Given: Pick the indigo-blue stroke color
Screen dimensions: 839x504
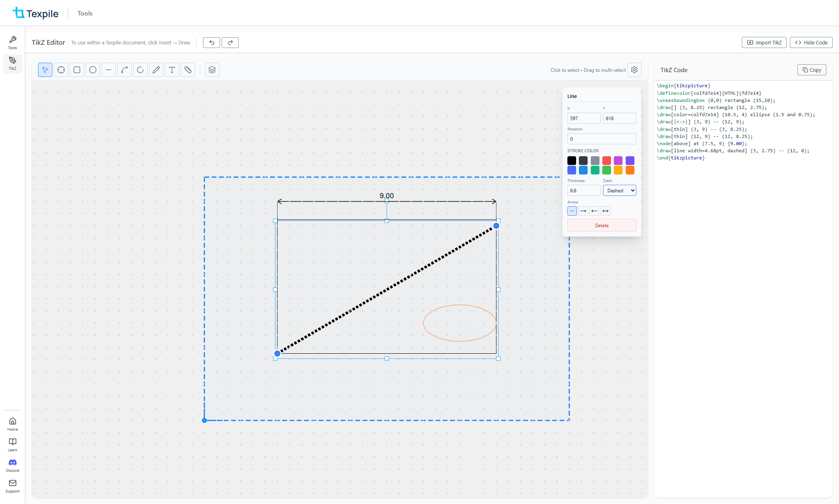Looking at the screenshot, I should (x=572, y=170).
